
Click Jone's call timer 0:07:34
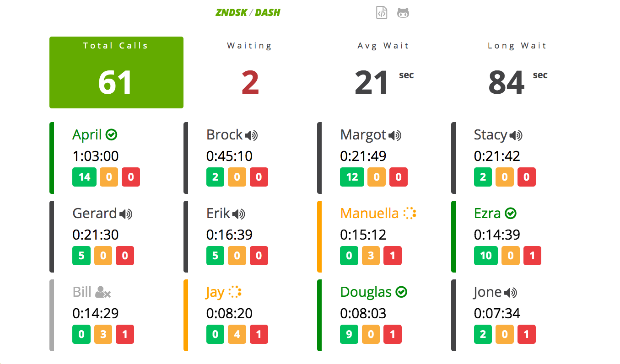pos(497,313)
